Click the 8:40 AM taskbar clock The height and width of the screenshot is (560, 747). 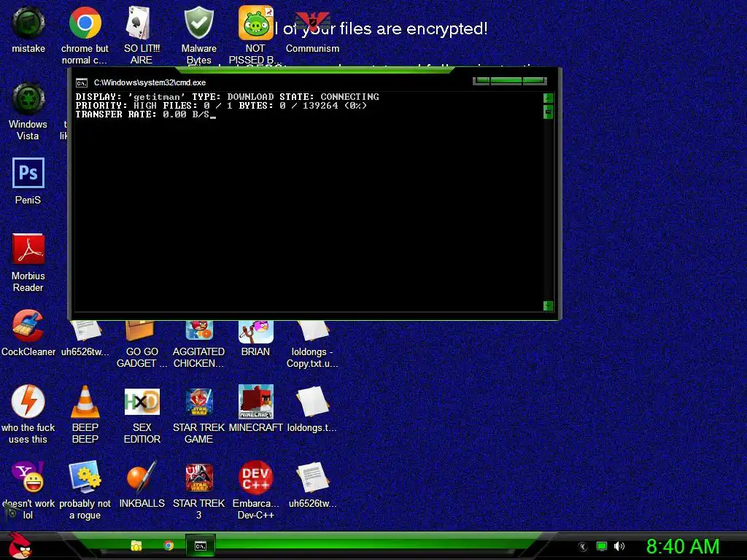click(x=683, y=546)
